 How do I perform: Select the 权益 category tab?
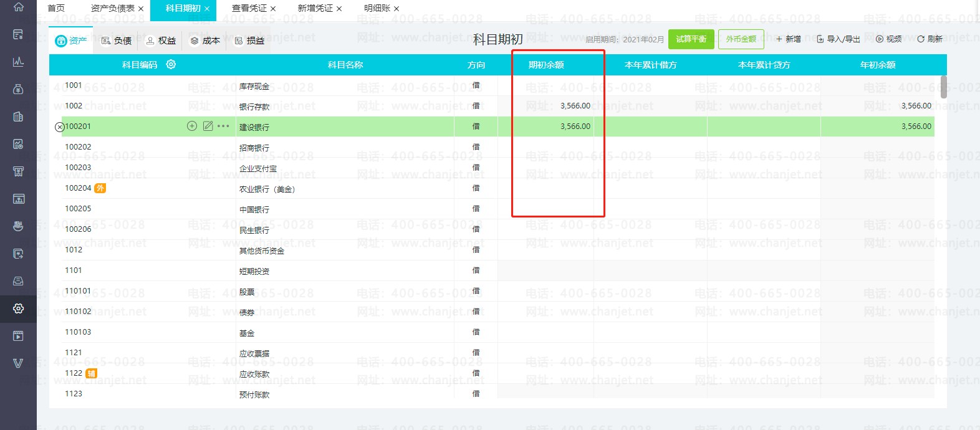coord(161,41)
